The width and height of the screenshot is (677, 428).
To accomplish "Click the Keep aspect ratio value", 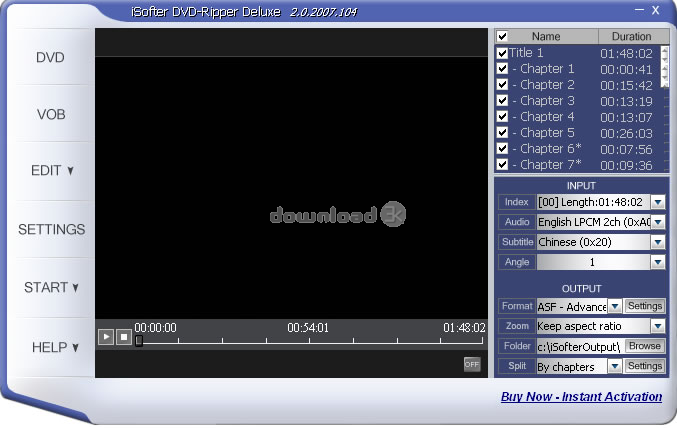I will pos(594,326).
